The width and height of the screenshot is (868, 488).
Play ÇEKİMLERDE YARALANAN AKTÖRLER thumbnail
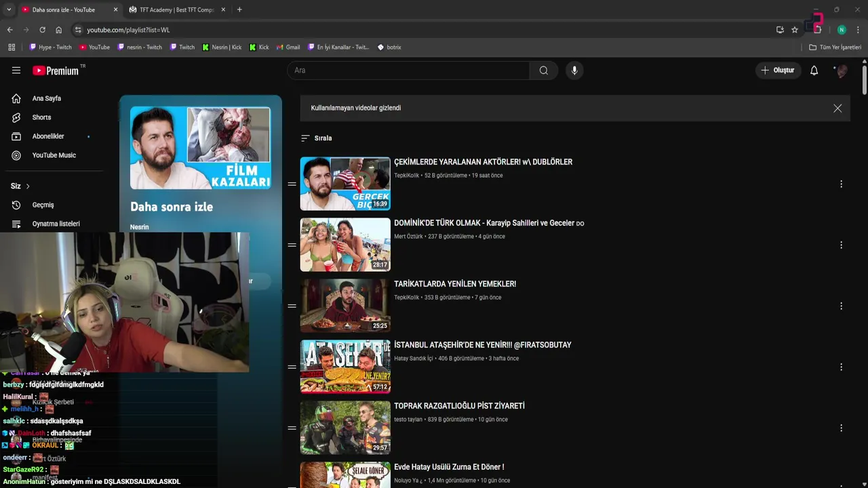[x=345, y=184]
